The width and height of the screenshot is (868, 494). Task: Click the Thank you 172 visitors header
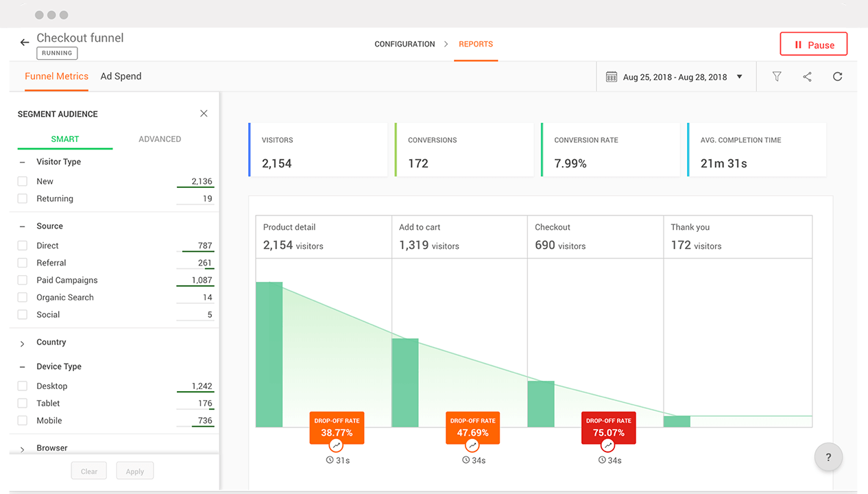pyautogui.click(x=738, y=237)
